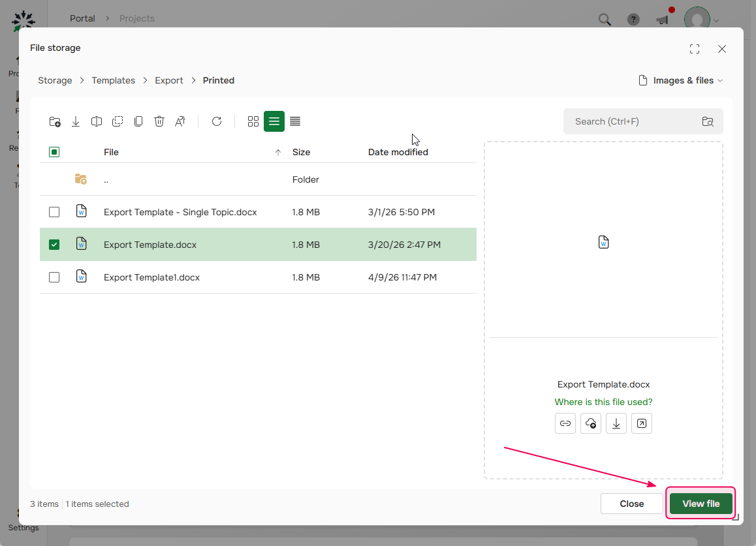Image resolution: width=756 pixels, height=546 pixels.
Task: Toggle the select-all checkbox in header
Action: [x=54, y=152]
